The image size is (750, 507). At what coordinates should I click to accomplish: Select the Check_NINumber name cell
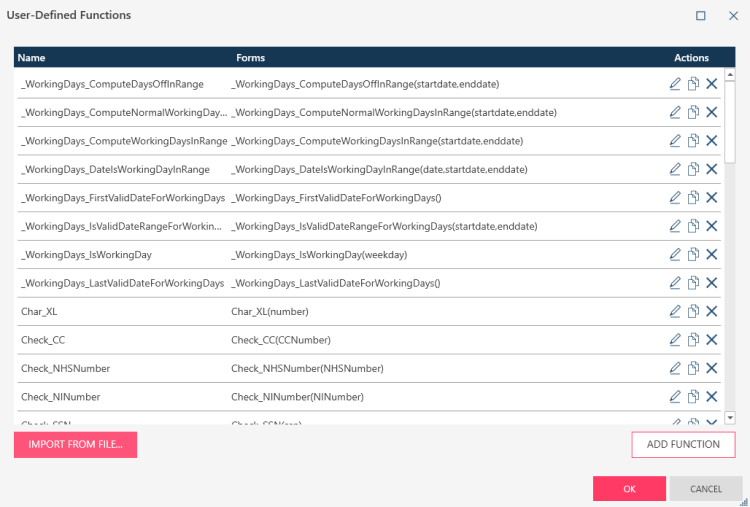click(61, 397)
